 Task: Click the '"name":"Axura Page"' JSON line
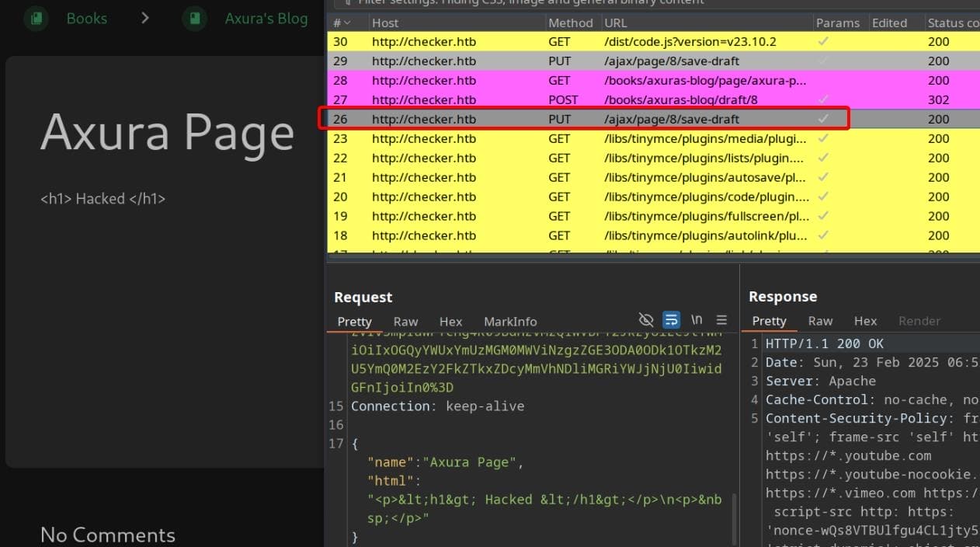[x=446, y=462]
